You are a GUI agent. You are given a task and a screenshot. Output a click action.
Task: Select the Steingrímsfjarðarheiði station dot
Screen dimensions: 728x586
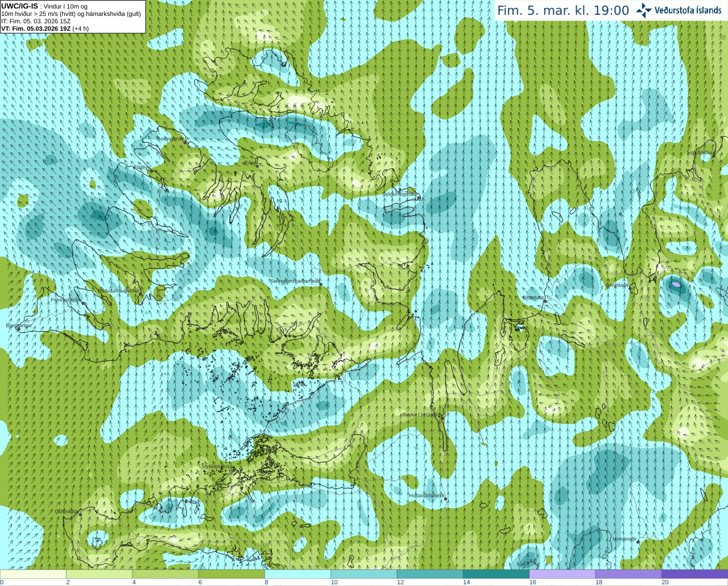tap(321, 284)
